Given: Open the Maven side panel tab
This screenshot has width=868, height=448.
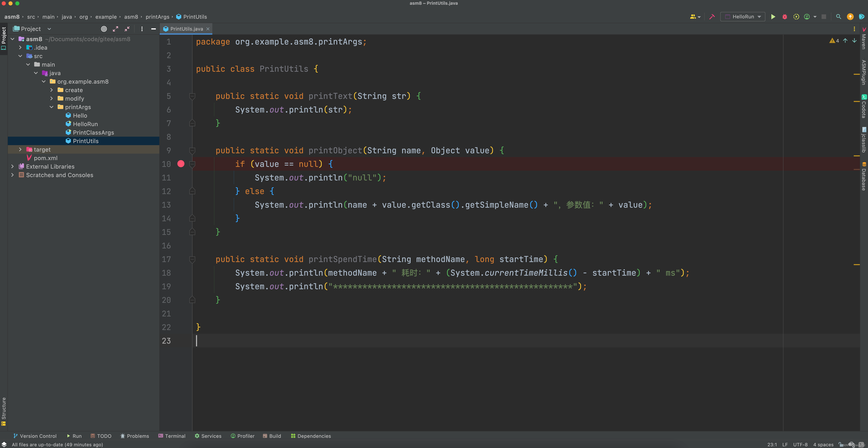Looking at the screenshot, I should (x=864, y=38).
